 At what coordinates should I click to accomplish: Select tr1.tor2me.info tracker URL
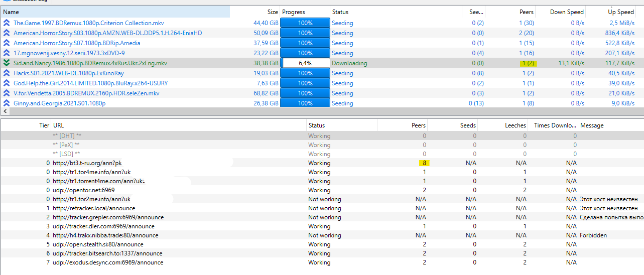point(92,199)
